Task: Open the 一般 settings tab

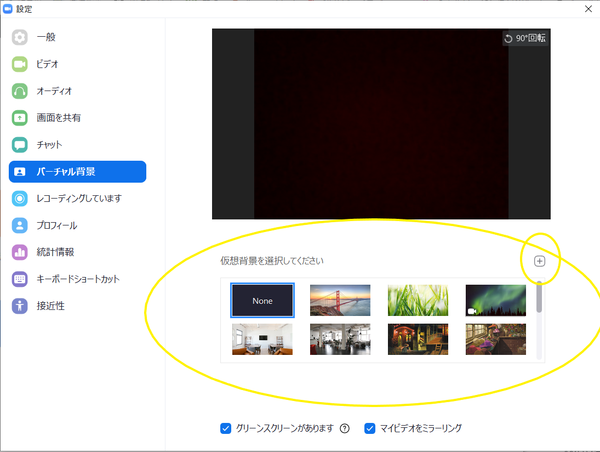Action: click(x=77, y=38)
